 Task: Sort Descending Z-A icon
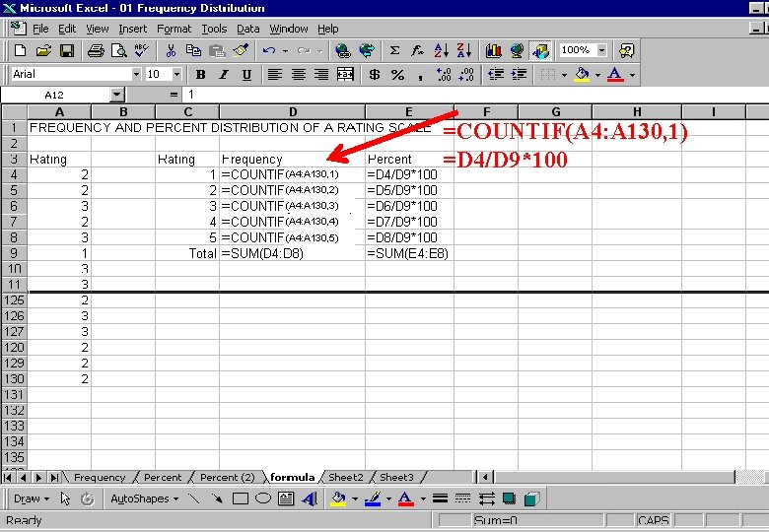click(x=464, y=50)
